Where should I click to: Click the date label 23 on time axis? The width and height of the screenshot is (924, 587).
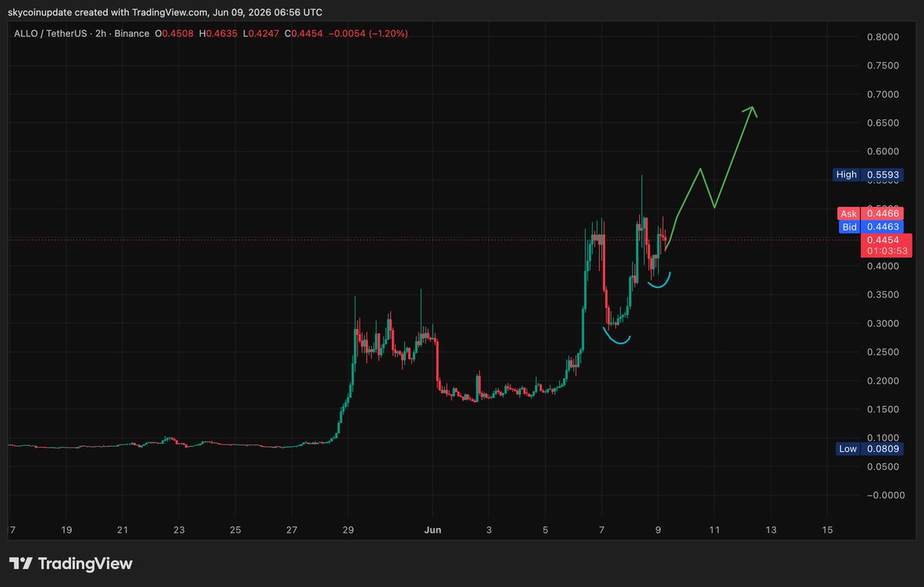(x=179, y=531)
